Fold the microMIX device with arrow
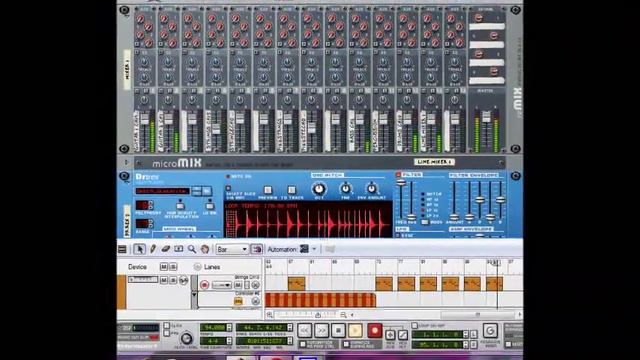640x360 pixels. [126, 163]
